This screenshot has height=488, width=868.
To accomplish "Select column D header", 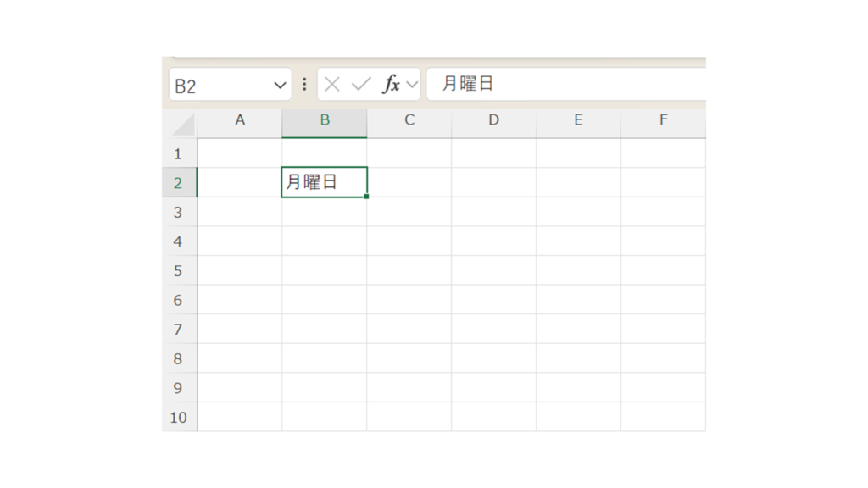I will pyautogui.click(x=494, y=121).
